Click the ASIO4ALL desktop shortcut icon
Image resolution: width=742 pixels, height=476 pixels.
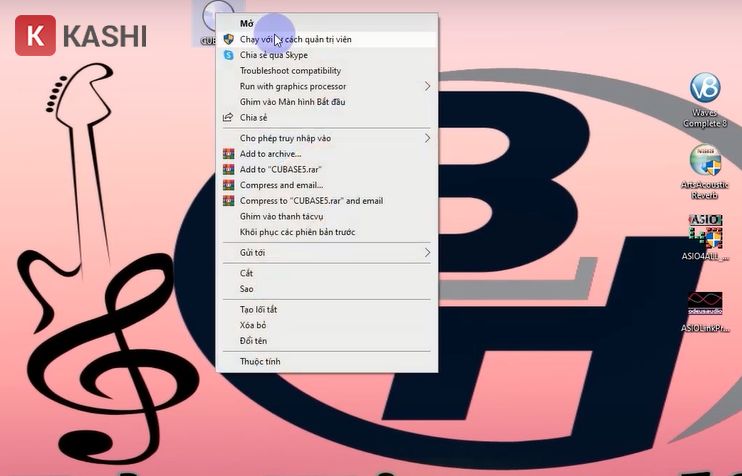705,232
